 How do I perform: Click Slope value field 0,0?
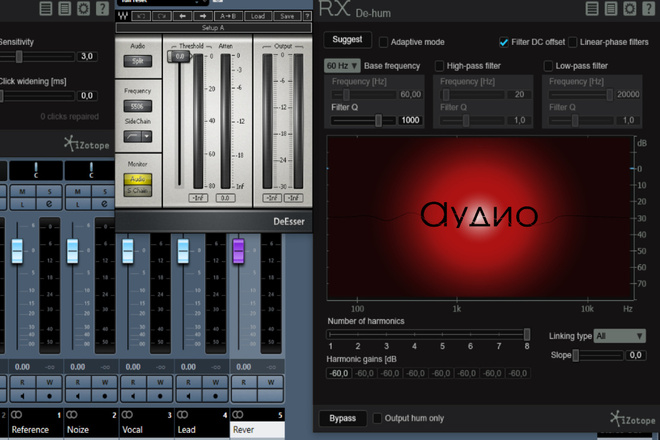[635, 355]
